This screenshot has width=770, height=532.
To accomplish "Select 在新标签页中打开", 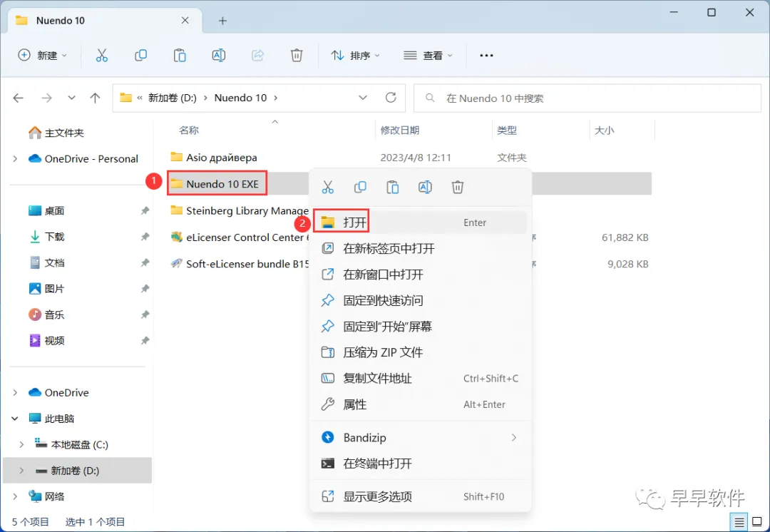I will point(421,249).
